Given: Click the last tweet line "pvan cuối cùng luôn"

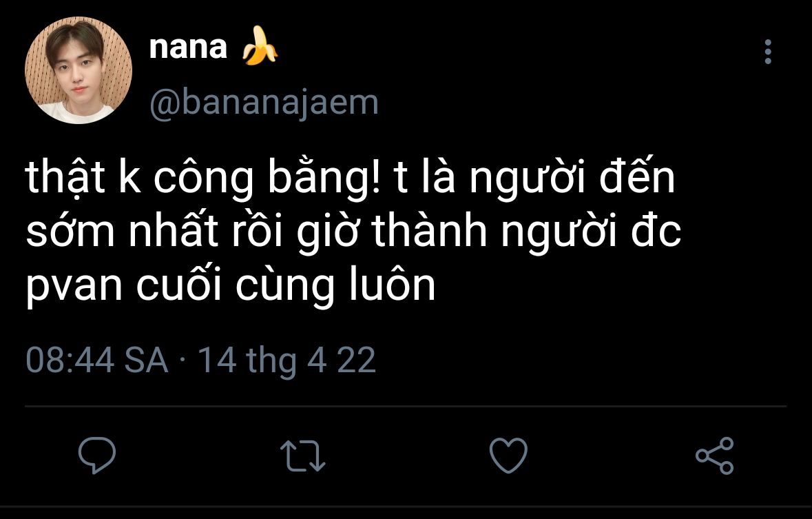Looking at the screenshot, I should (x=231, y=286).
